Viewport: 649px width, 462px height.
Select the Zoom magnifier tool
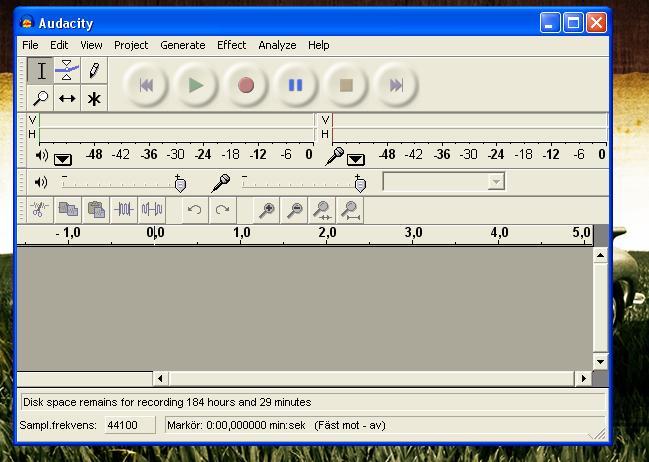tap(41, 98)
